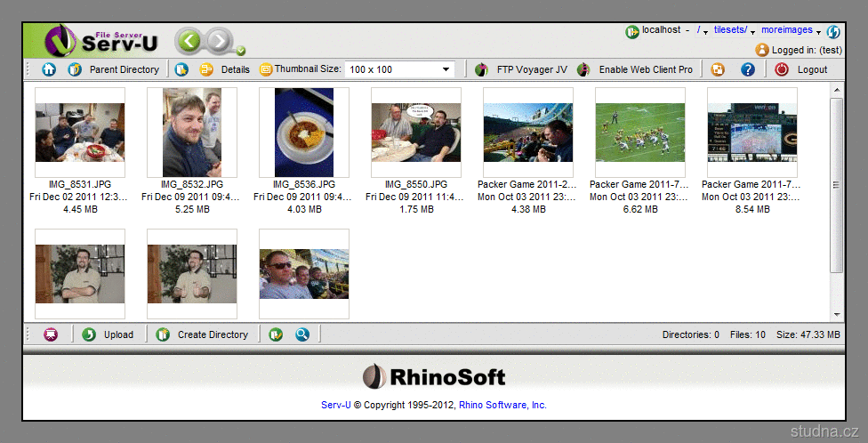This screenshot has width=868, height=443.
Task: Open the Thumbnail Size dropdown
Action: [446, 69]
